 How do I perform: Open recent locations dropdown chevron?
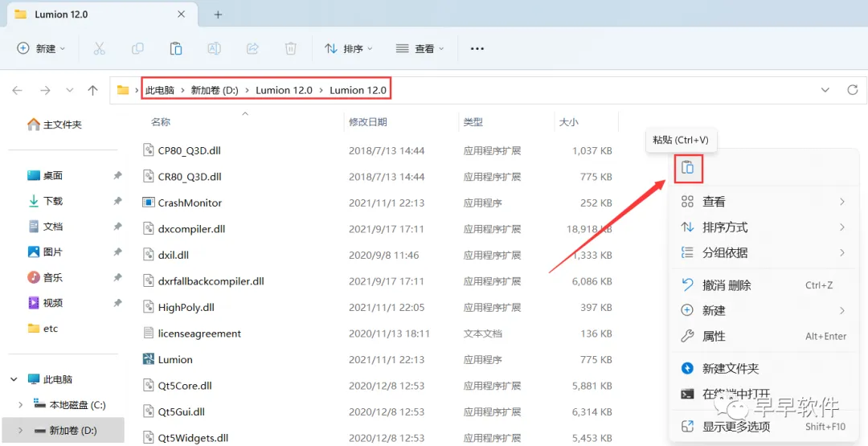70,90
